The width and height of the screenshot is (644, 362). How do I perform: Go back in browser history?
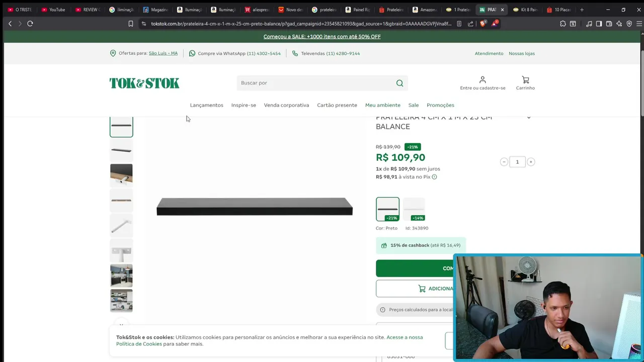point(10,24)
